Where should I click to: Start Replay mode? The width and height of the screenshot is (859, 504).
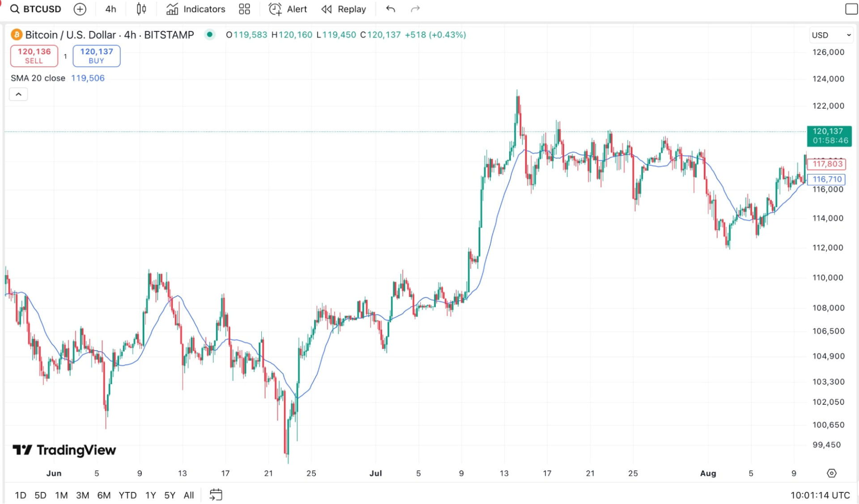pos(343,9)
